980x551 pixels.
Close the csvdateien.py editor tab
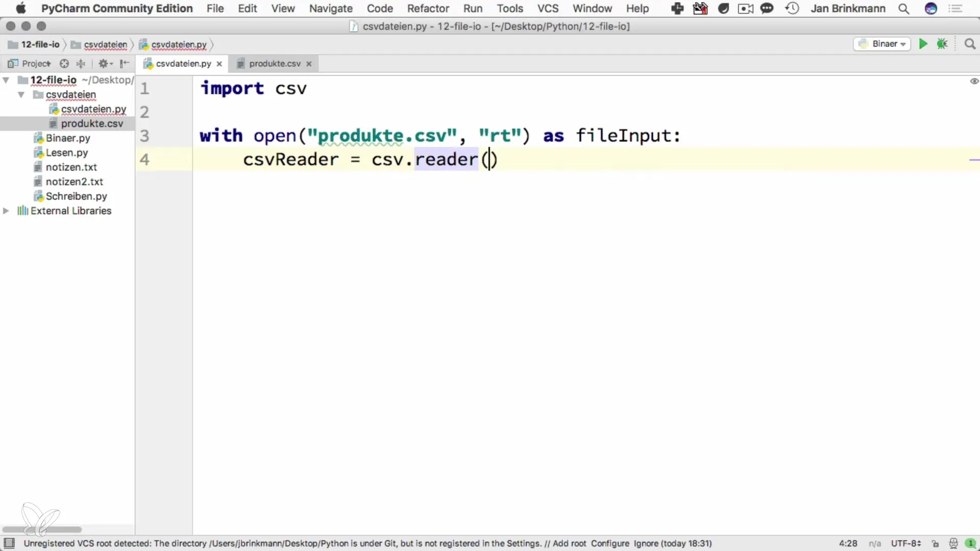coord(219,64)
